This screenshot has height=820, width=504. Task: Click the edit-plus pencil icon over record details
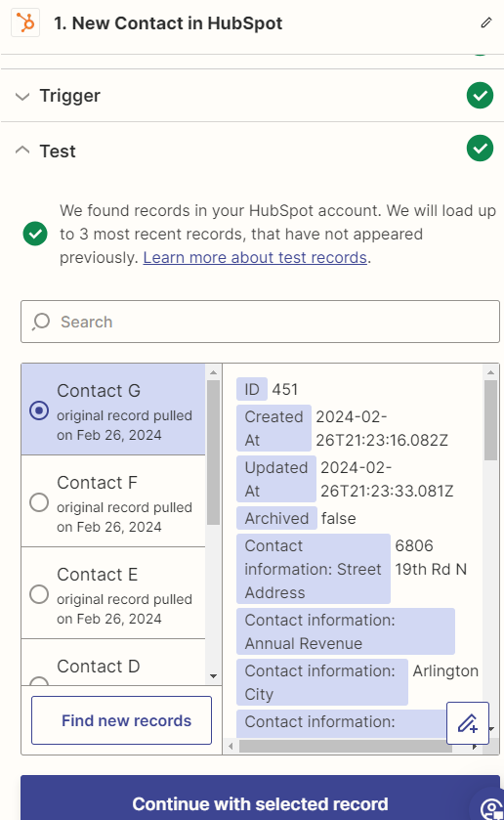[x=468, y=722]
